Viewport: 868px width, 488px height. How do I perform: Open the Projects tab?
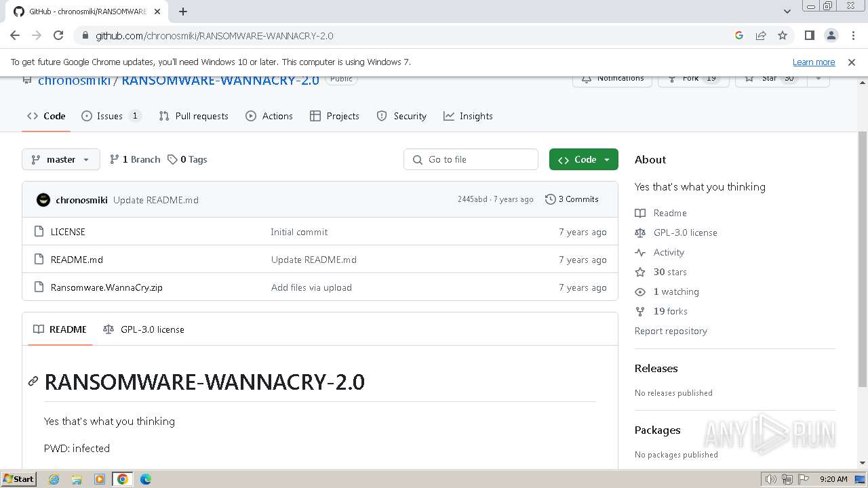[334, 116]
